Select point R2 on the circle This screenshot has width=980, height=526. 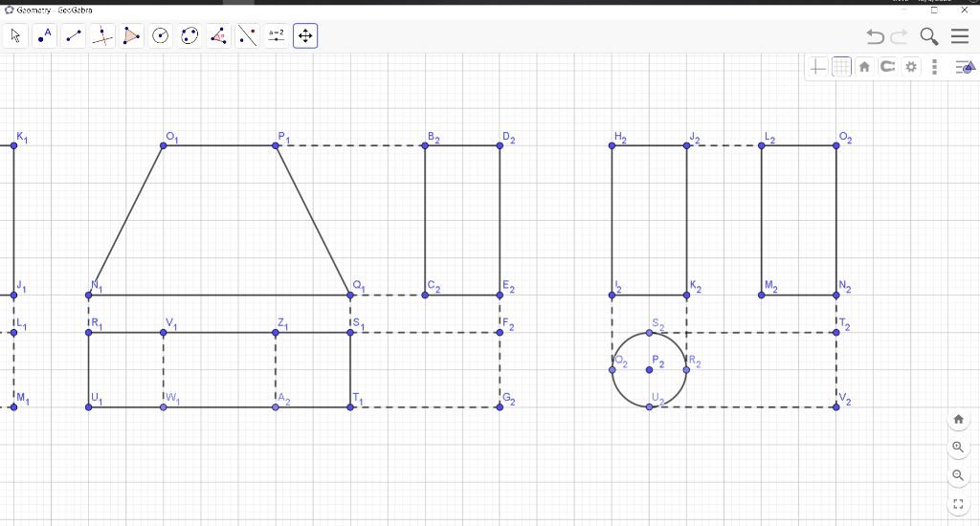point(686,370)
